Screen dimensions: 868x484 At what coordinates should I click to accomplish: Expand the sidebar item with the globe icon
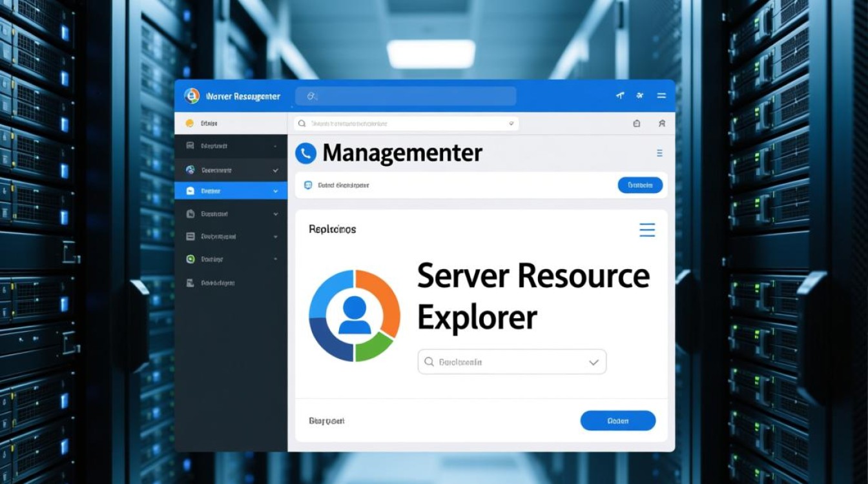pos(275,170)
